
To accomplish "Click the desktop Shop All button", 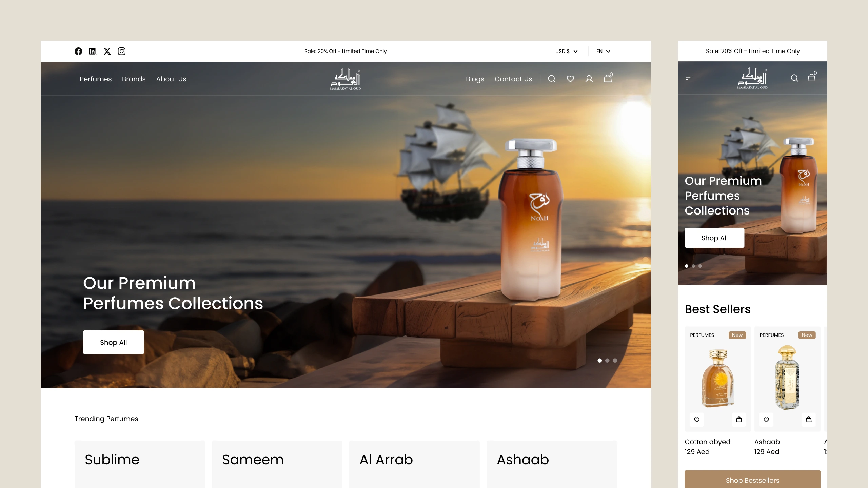I will [x=114, y=342].
